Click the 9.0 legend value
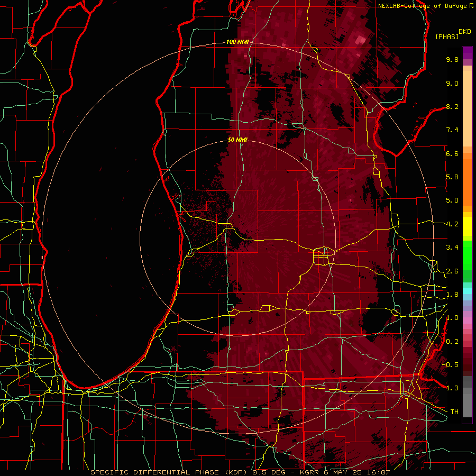 pos(452,83)
